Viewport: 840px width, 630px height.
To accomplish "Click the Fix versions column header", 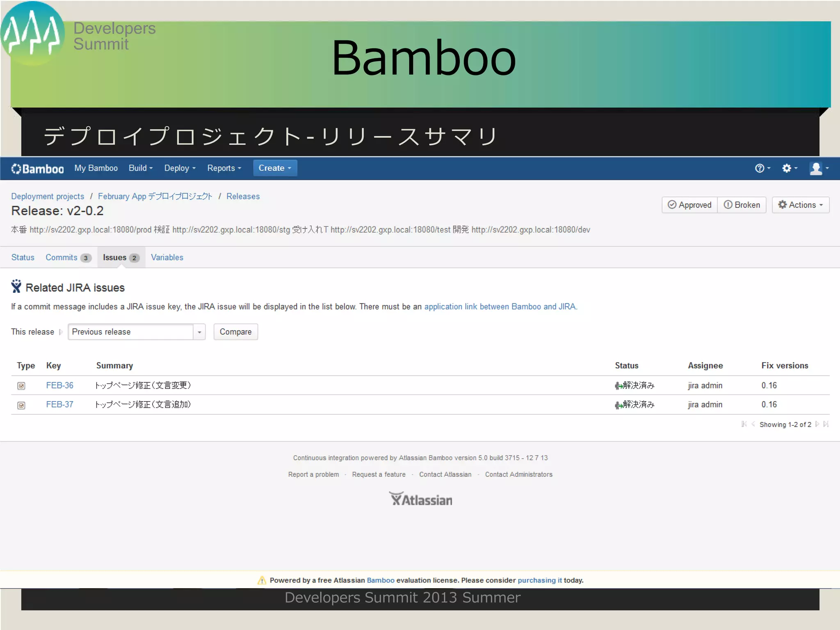I will (x=785, y=365).
